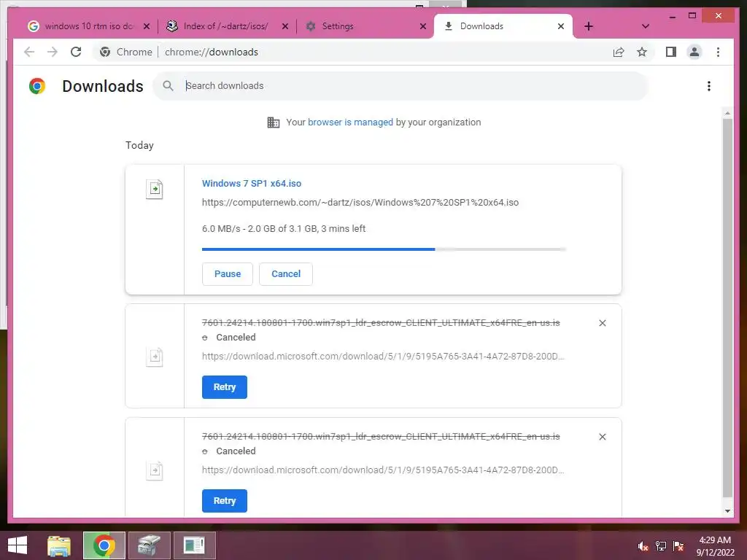Click the download progress bar
The width and height of the screenshot is (747, 560).
[384, 249]
